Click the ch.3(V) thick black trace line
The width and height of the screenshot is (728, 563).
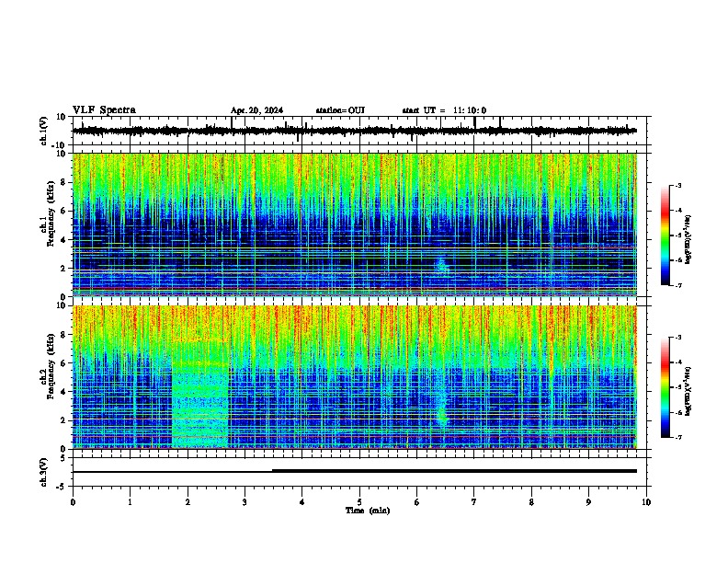pyautogui.click(x=454, y=471)
